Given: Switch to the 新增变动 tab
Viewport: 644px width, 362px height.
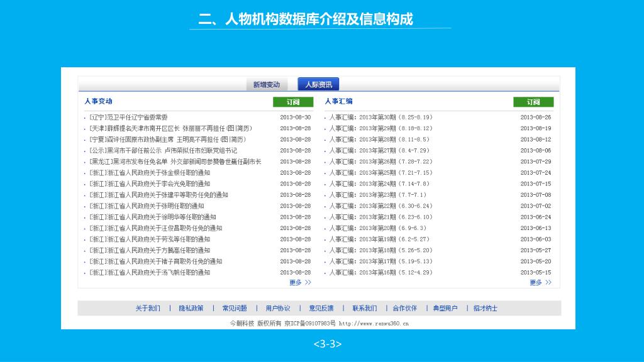Looking at the screenshot, I should click(266, 85).
